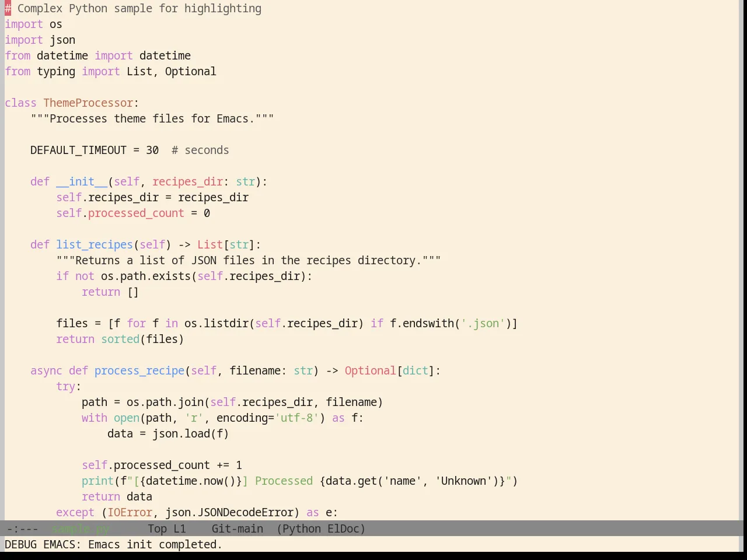Click the value 30 after DEFAULT_TIMEOUT
Viewport: 747px width, 560px height.
152,150
